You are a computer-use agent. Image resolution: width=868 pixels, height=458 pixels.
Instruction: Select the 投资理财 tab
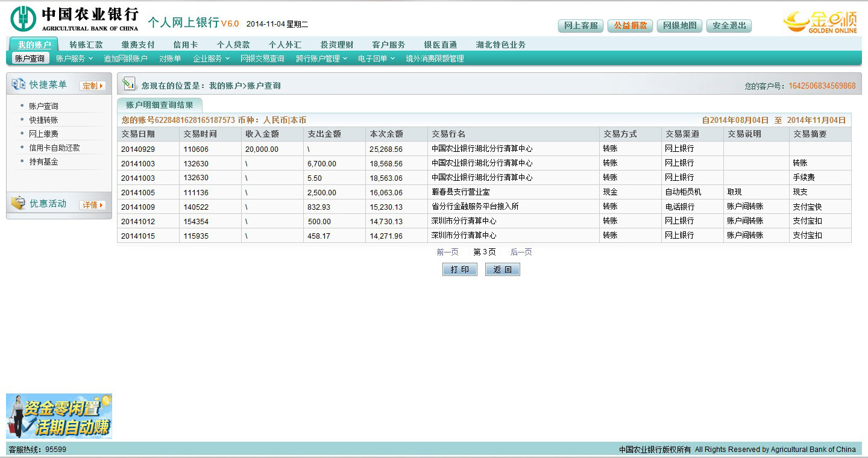pos(336,45)
